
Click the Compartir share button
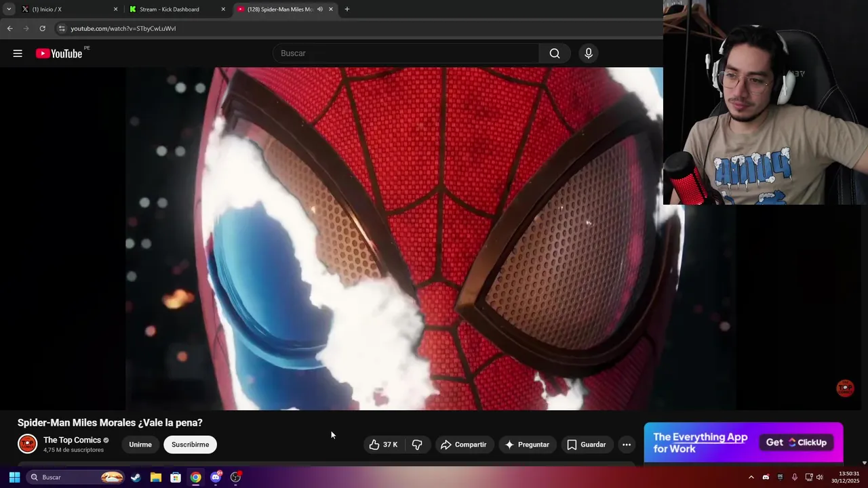[x=464, y=445]
